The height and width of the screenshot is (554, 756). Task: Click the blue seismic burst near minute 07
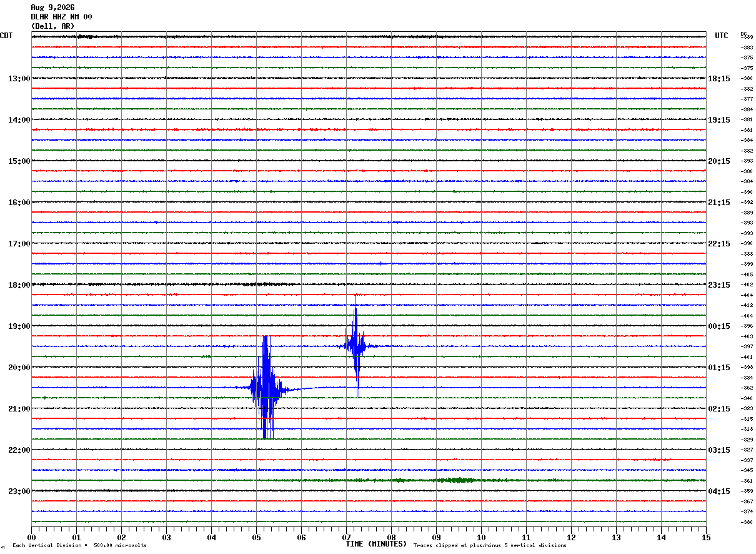[356, 346]
